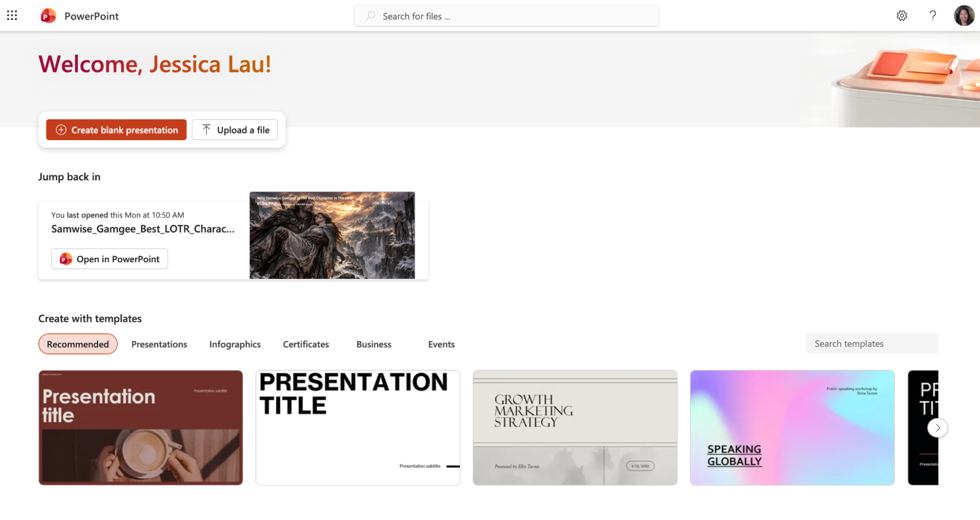Switch to the Certificates tab

(306, 344)
